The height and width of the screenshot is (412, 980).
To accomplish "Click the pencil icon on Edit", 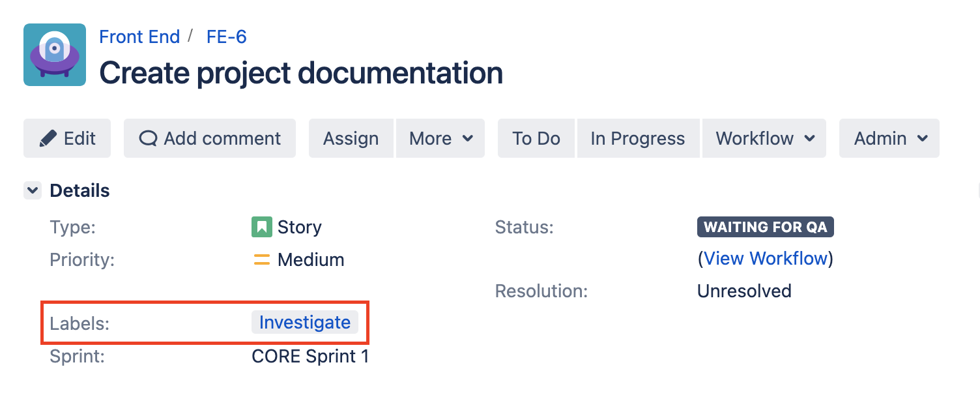I will click(x=48, y=138).
